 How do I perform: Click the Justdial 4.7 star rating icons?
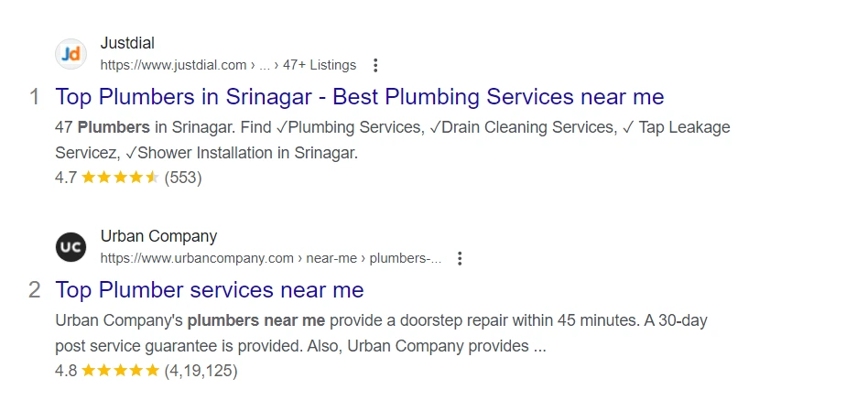120,178
